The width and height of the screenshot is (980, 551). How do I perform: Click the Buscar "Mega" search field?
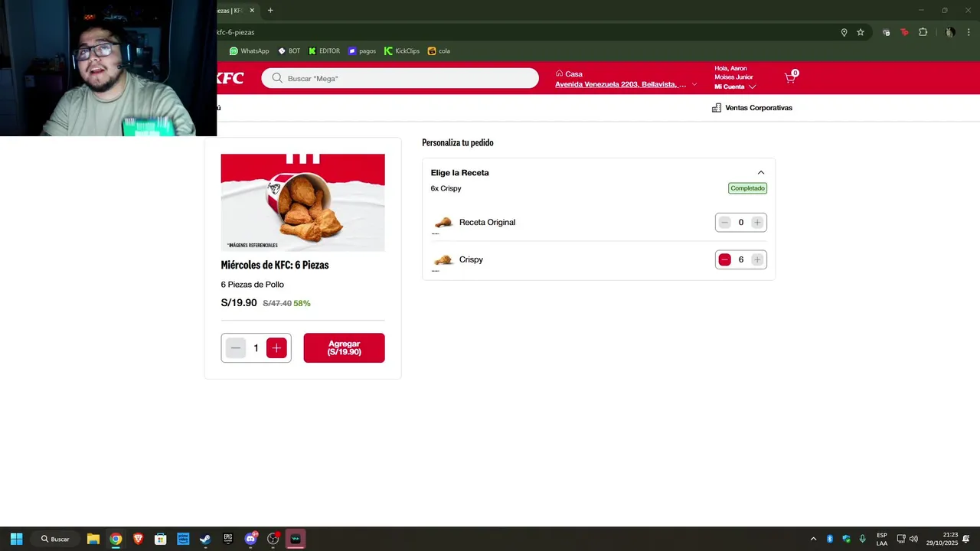click(x=400, y=78)
